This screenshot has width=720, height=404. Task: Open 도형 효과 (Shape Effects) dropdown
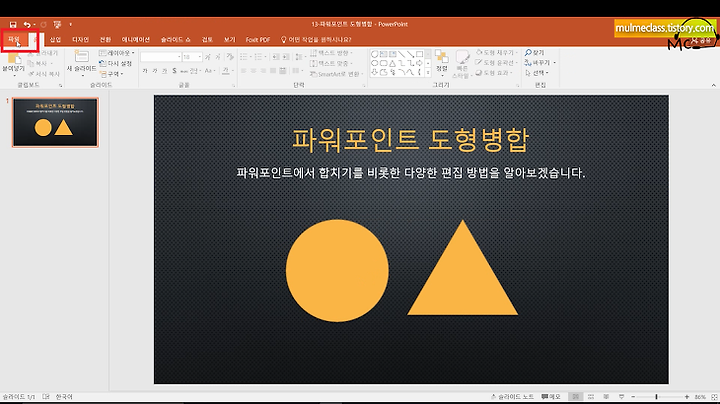(x=493, y=73)
